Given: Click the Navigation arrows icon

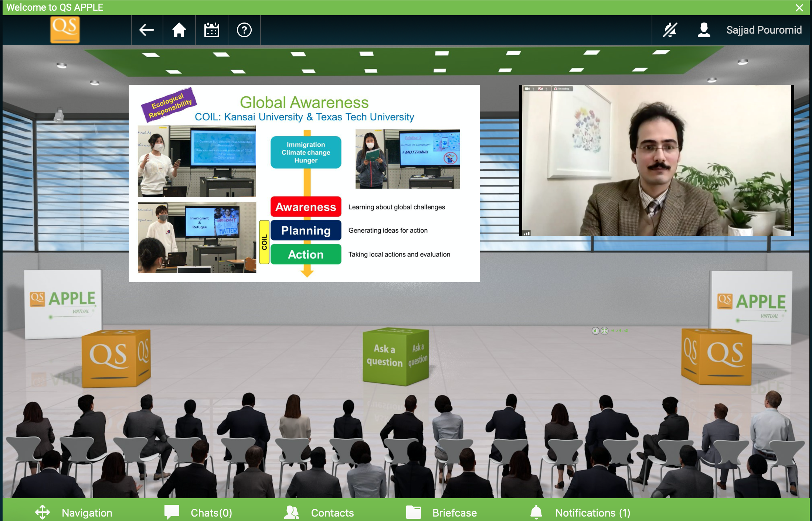Looking at the screenshot, I should [43, 512].
